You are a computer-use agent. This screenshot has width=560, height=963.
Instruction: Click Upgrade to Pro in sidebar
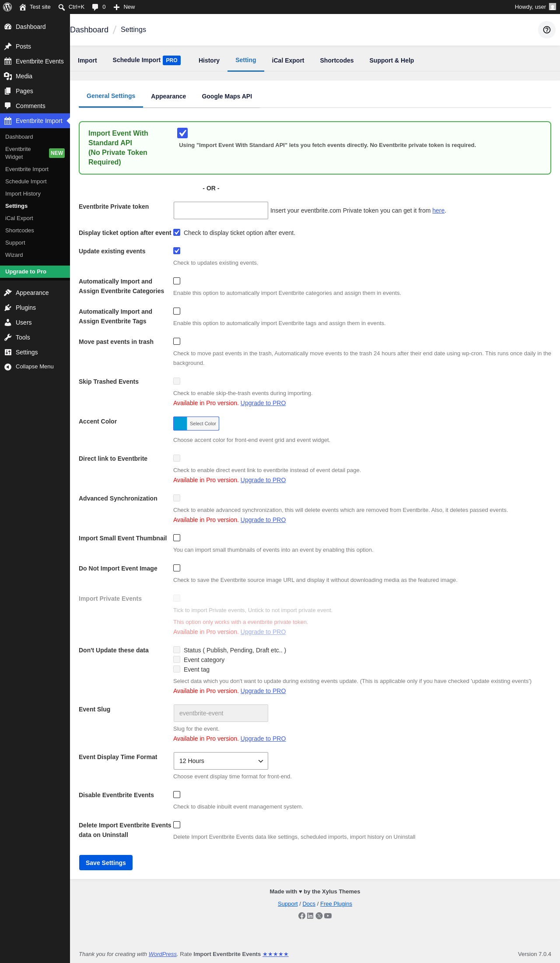coord(35,272)
